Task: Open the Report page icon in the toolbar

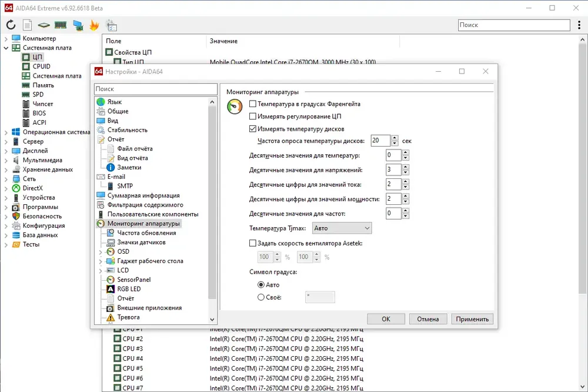Action: click(28, 25)
